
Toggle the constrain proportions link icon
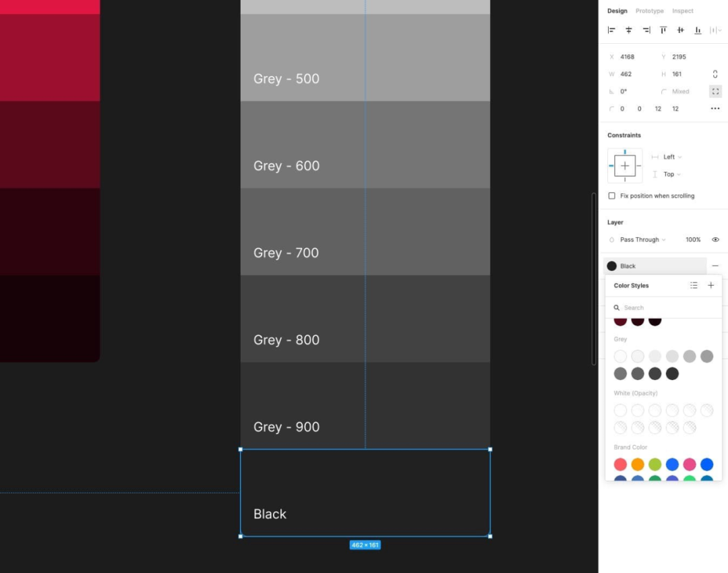[715, 74]
